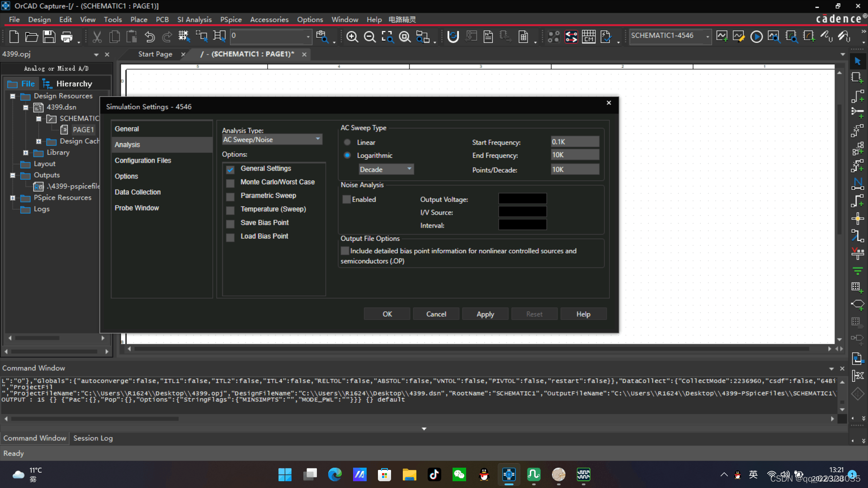Select Data Collection settings category

point(137,192)
